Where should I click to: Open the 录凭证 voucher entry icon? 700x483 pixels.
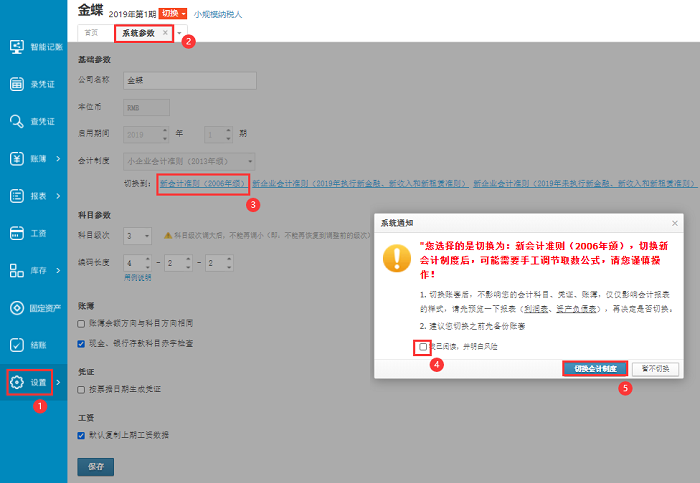[x=17, y=84]
